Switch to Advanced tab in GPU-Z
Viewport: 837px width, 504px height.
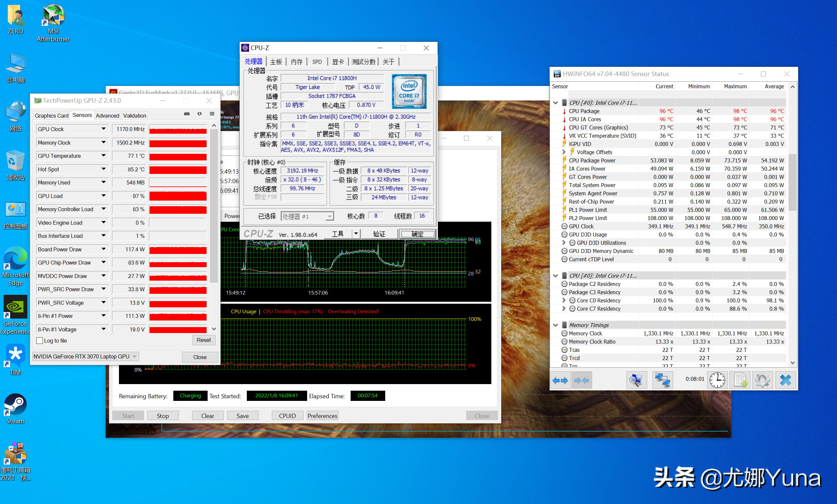(x=107, y=116)
